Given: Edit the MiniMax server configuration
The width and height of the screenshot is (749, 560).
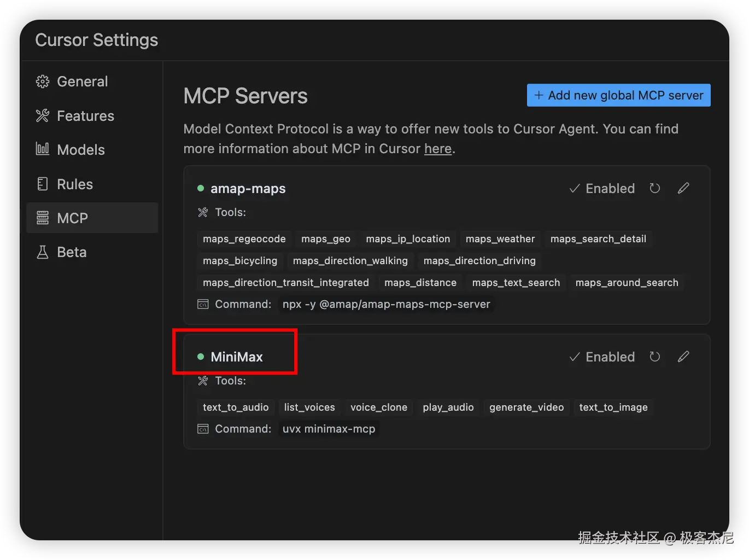Looking at the screenshot, I should [x=683, y=357].
